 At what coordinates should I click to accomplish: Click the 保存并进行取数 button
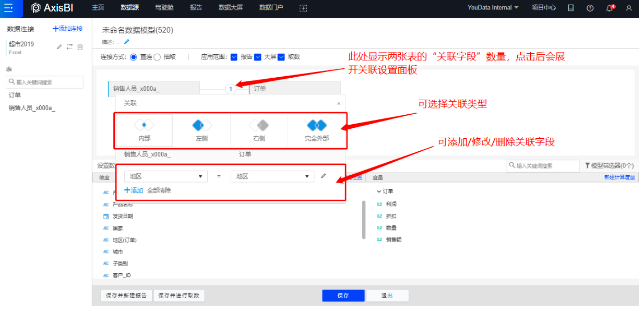pyautogui.click(x=179, y=296)
